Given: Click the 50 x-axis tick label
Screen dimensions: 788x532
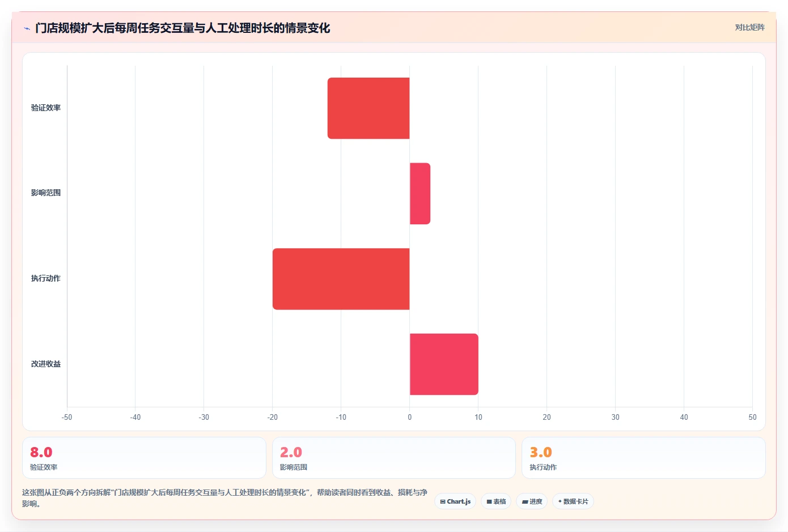Looking at the screenshot, I should tap(752, 417).
